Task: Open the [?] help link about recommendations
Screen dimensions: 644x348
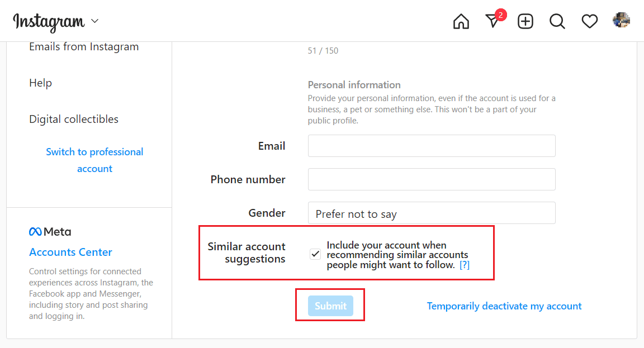Action: click(465, 265)
